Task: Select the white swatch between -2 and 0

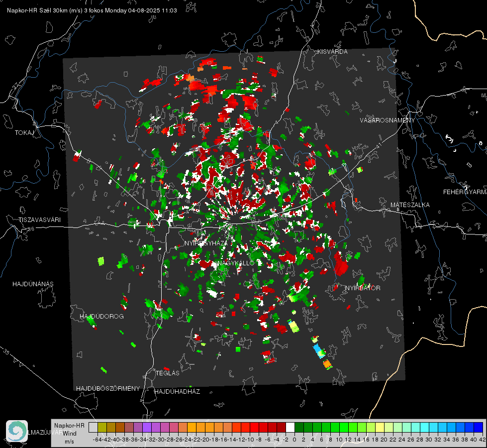Action: tap(290, 428)
